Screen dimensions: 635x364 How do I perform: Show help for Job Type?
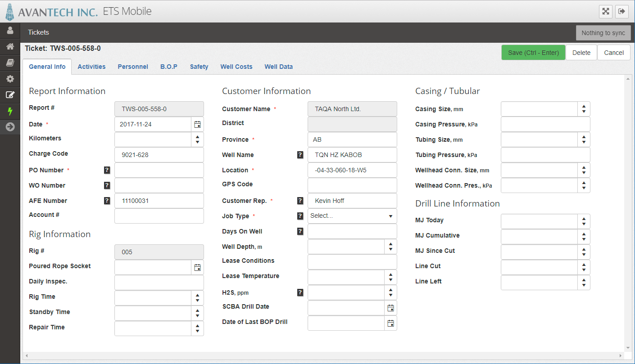pyautogui.click(x=300, y=216)
